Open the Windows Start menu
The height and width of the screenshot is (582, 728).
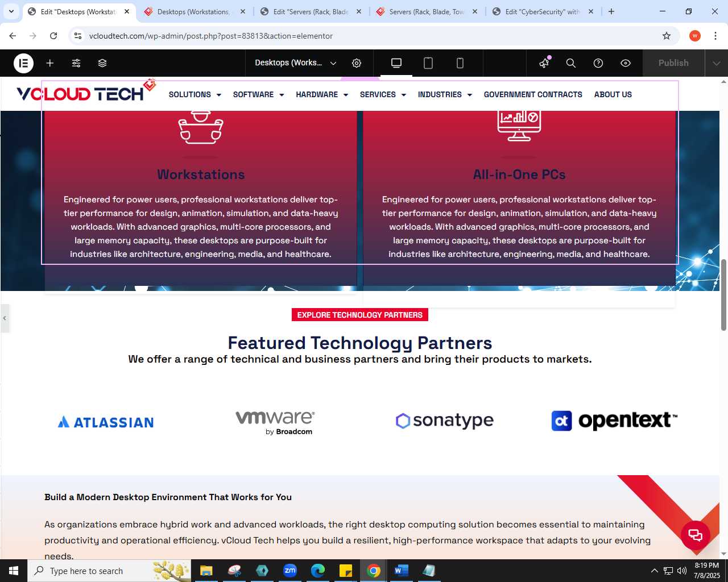[14, 571]
